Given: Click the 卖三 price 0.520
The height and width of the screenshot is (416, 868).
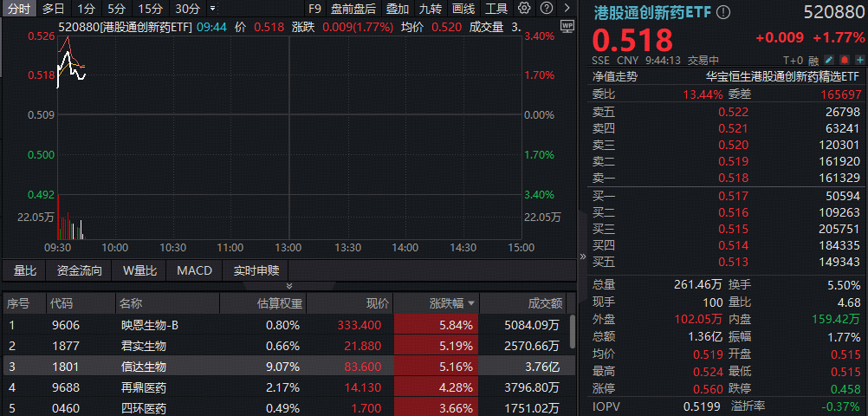Looking at the screenshot, I should [734, 145].
